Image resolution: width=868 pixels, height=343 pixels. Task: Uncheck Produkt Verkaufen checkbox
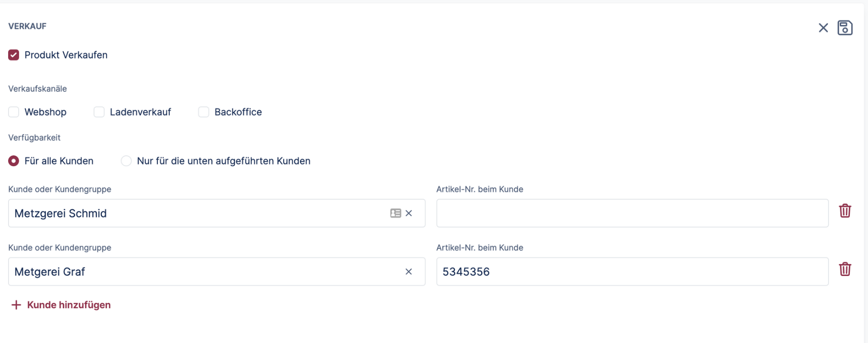click(x=14, y=55)
